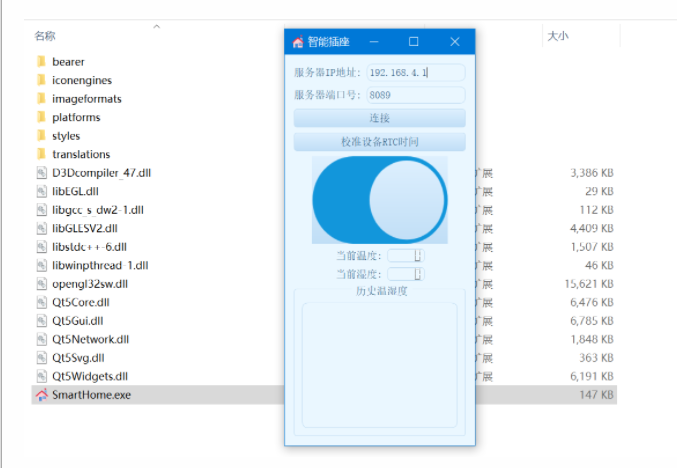Click D3Dcompiler_47.dll file icon
Viewport: 677px width, 468px height.
click(41, 173)
